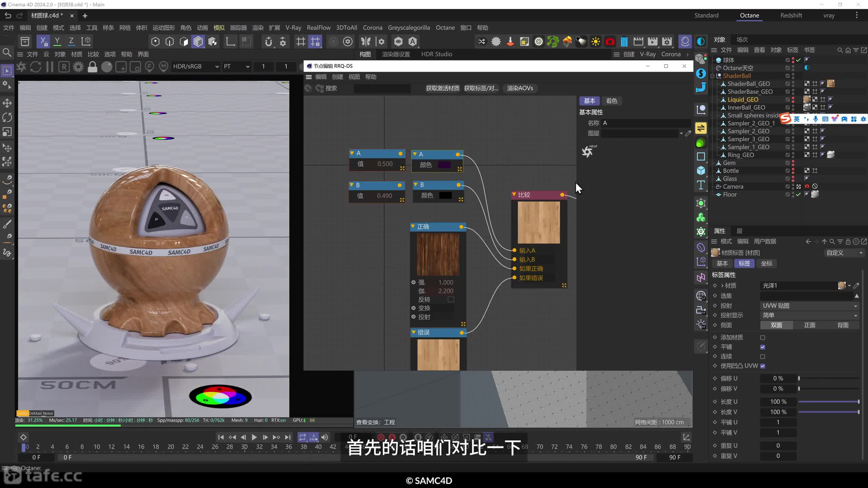Toggle the green enable check for Floor
The image size is (868, 488).
pyautogui.click(x=798, y=195)
